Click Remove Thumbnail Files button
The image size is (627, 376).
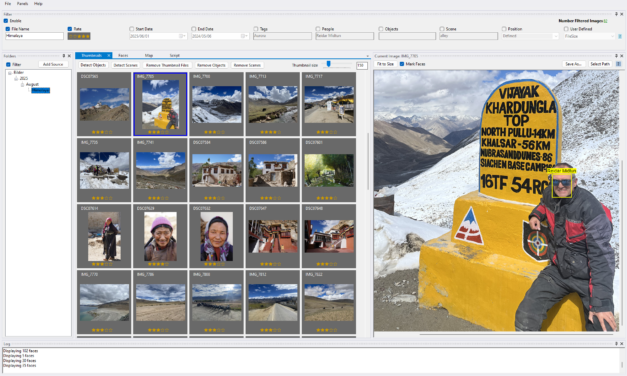click(x=167, y=65)
